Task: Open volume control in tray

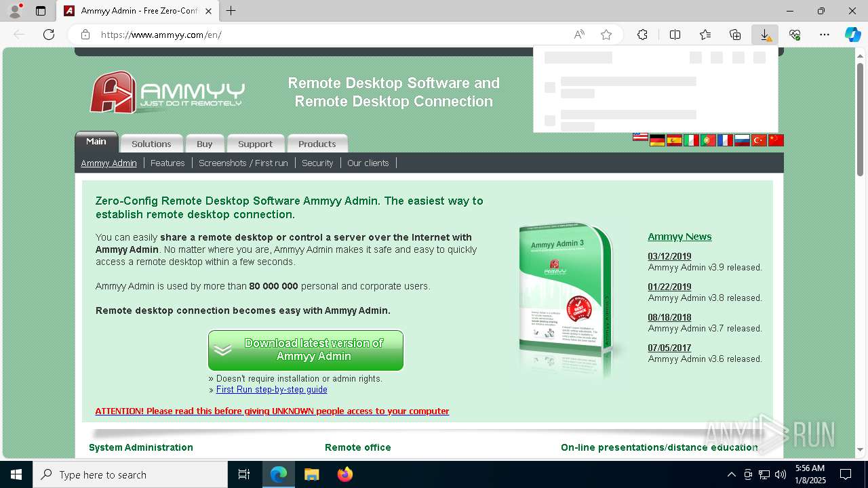Action: tap(781, 474)
